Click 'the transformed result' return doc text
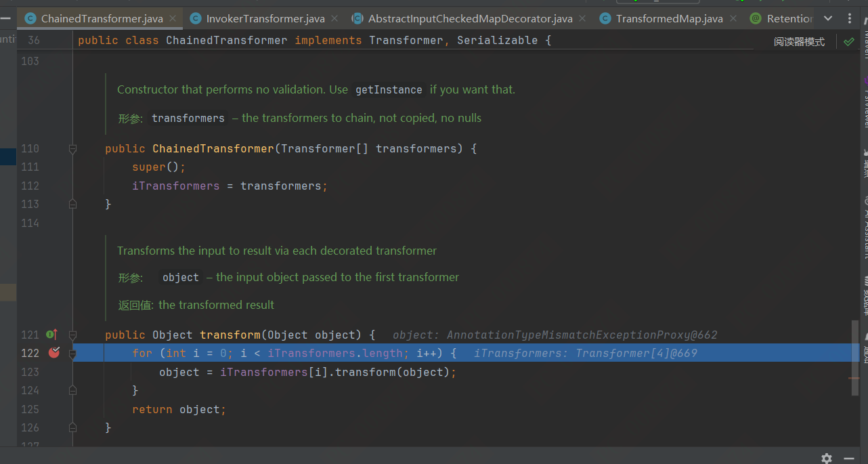 tap(217, 305)
